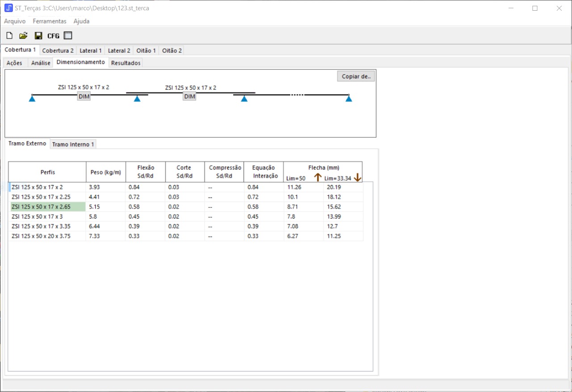Open the Arquivo menu
Screen dimensions: 572x392
click(x=15, y=21)
